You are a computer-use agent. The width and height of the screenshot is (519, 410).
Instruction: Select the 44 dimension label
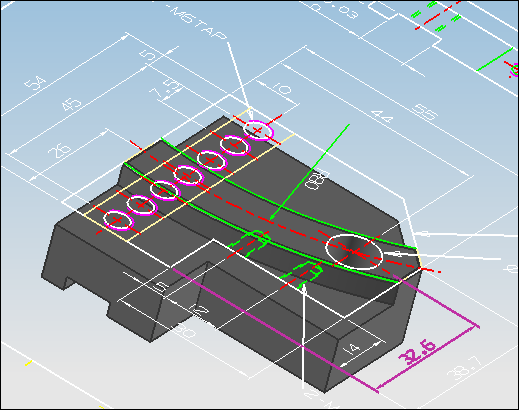click(x=382, y=117)
